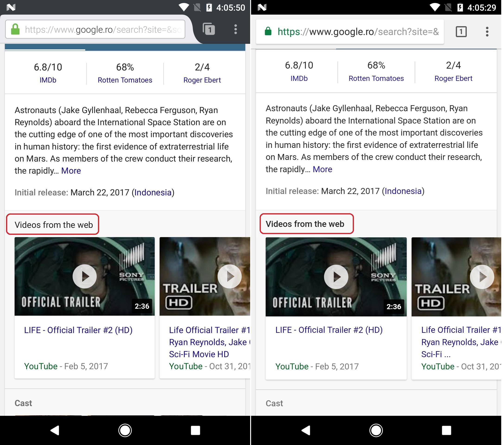Tap Android recents button on right phone
This screenshot has width=504, height=445.
coord(447,430)
